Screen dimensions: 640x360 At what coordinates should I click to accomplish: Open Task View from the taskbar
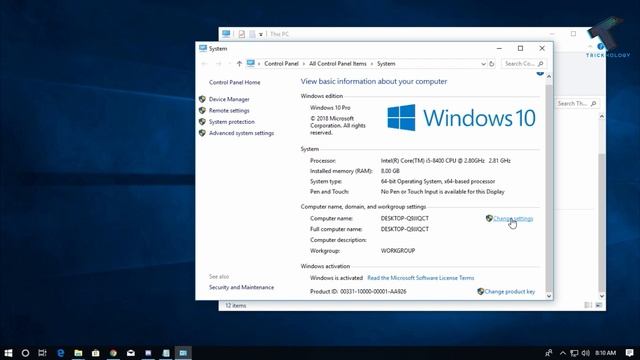[42, 353]
